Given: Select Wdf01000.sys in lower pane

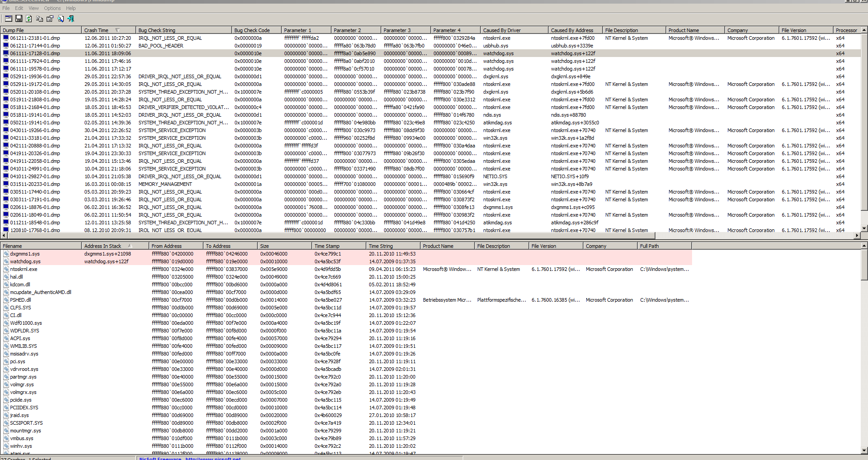Looking at the screenshot, I should (26, 323).
